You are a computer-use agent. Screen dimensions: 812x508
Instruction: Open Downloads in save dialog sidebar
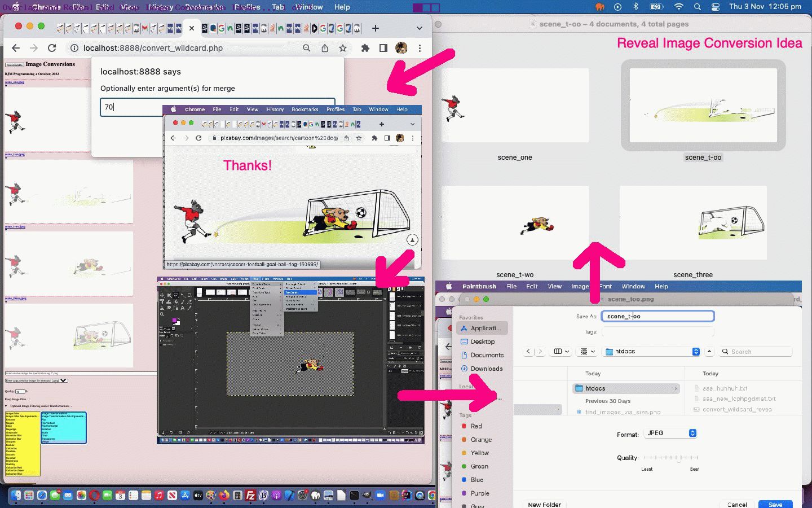tap(482, 369)
